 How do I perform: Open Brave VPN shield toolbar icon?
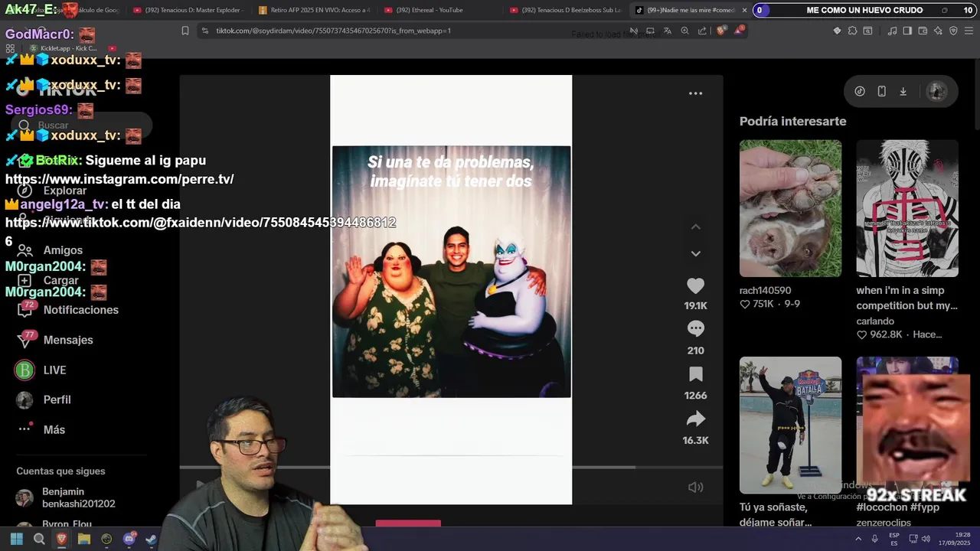tap(953, 31)
